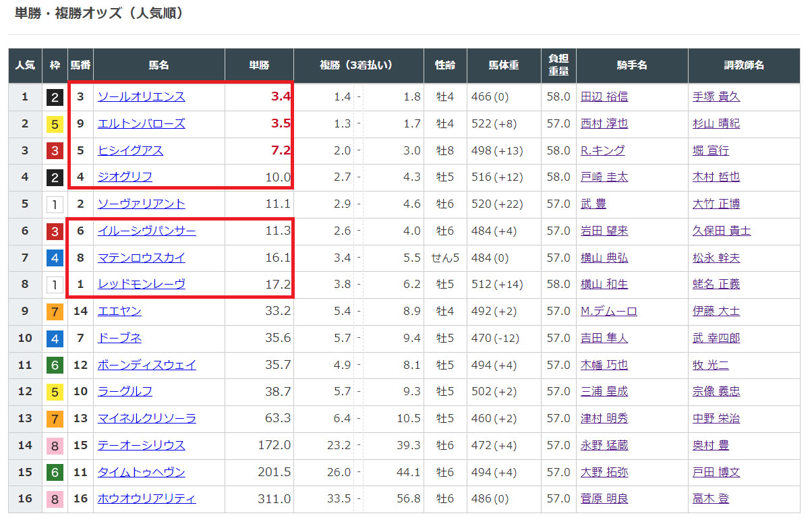View jockey 横山 典弘 link

tap(604, 258)
